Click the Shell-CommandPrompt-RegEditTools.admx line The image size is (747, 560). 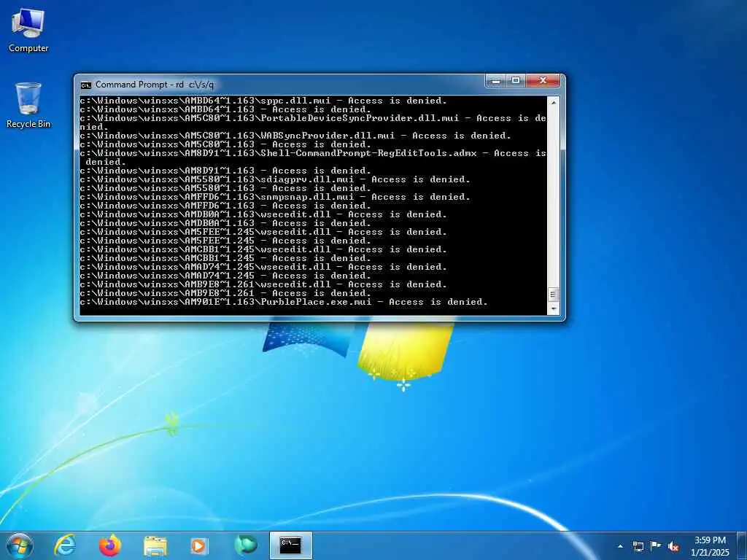click(313, 157)
